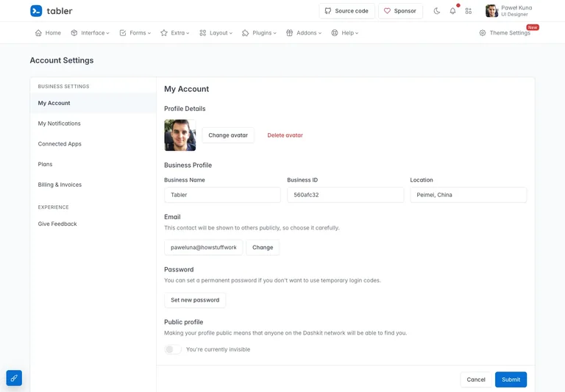The image size is (565, 392).
Task: Expand the Plugins dropdown menu
Action: click(259, 33)
